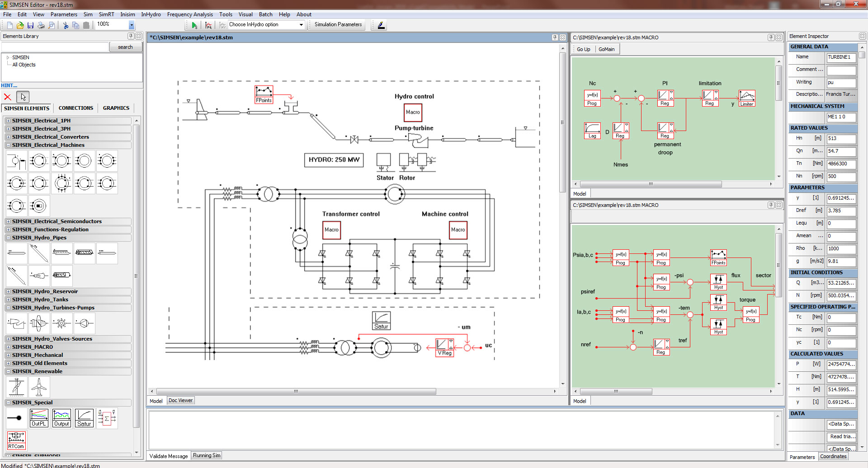Collapse the SIMSEN_Electrical_Machines category
The image size is (868, 468).
(x=9, y=145)
